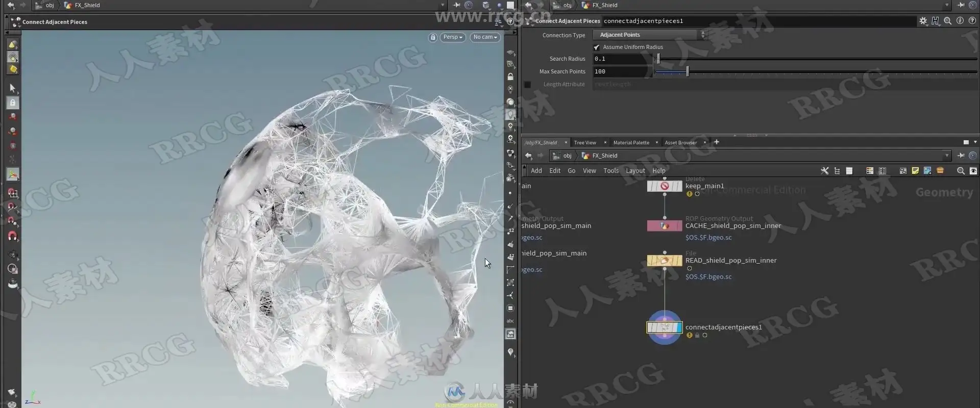The height and width of the screenshot is (408, 980).
Task: Click the yellow geometry Show Handle tool icon
Action: (13, 69)
